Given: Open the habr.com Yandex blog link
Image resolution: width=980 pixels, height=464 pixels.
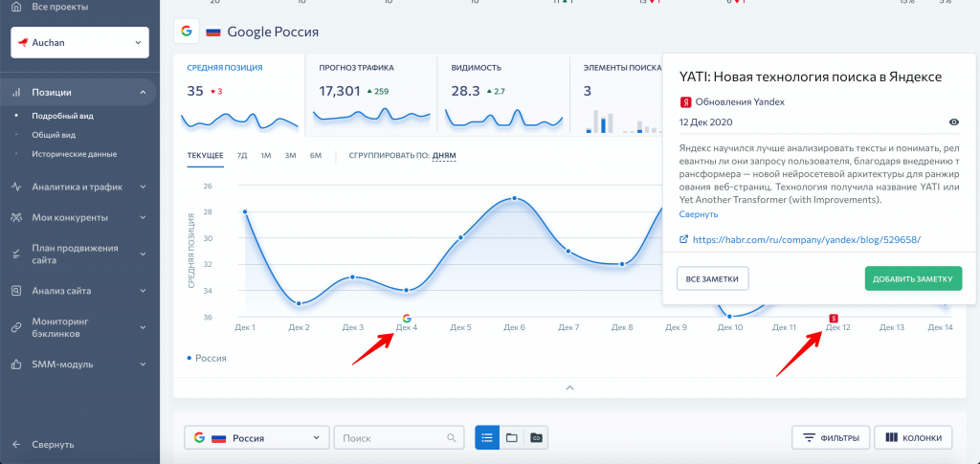Looking at the screenshot, I should (x=807, y=239).
